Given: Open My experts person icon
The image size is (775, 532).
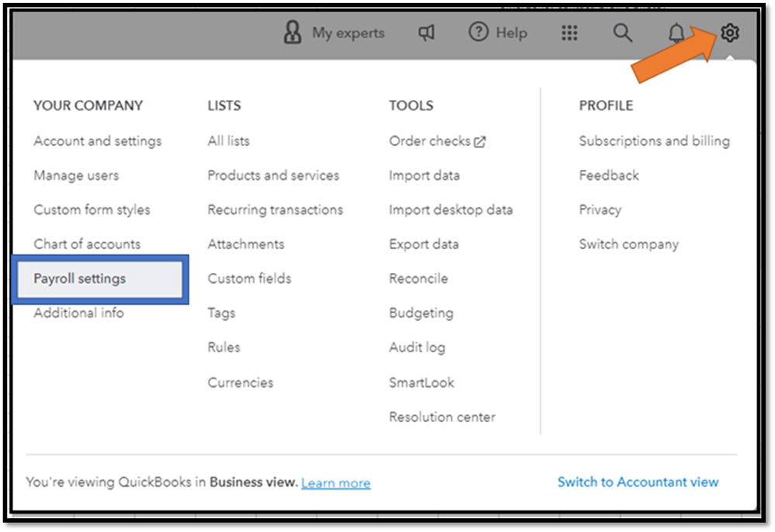Looking at the screenshot, I should point(292,33).
